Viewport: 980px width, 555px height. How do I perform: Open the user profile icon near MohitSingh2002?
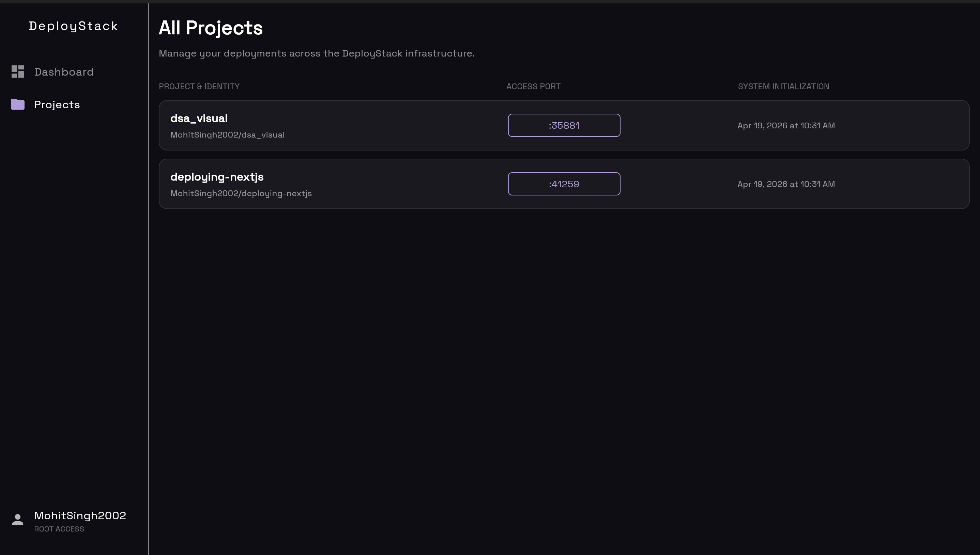click(17, 519)
